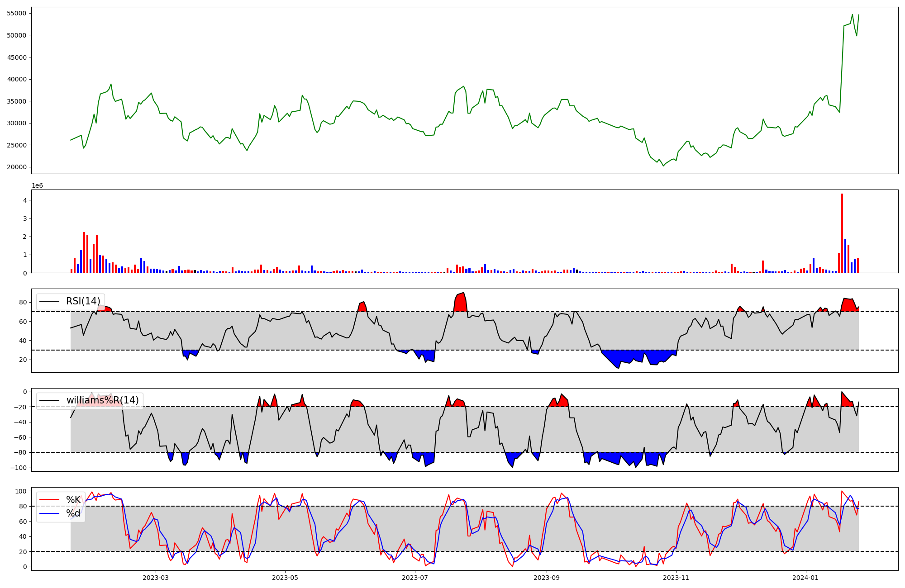Click the blue %d legend line swatch
The width and height of the screenshot is (905, 588).
pyautogui.click(x=50, y=513)
